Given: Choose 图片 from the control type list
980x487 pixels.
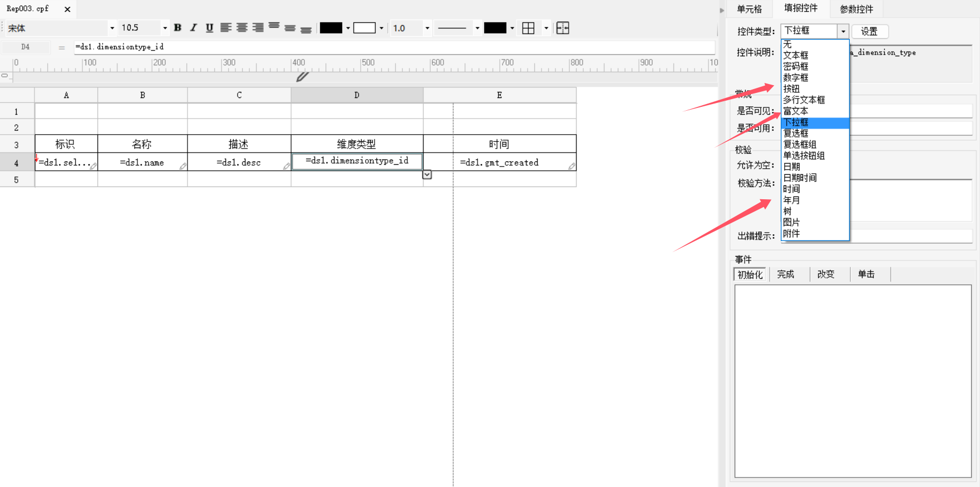Looking at the screenshot, I should pos(815,222).
